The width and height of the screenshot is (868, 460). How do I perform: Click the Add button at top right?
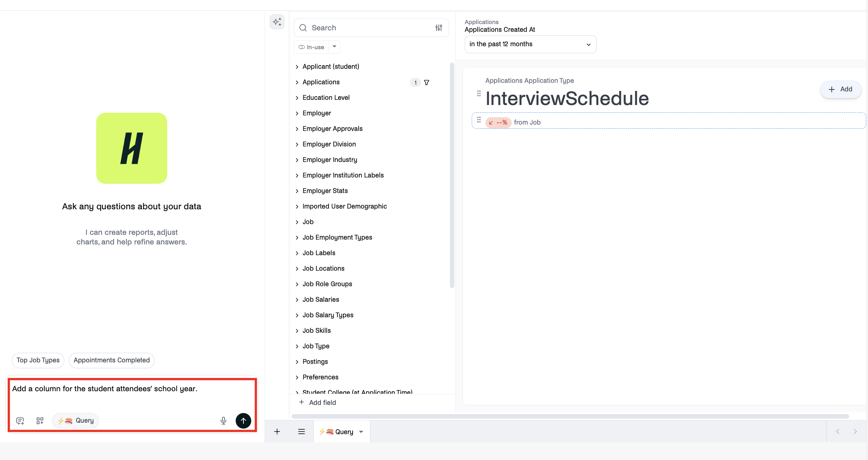click(x=841, y=89)
